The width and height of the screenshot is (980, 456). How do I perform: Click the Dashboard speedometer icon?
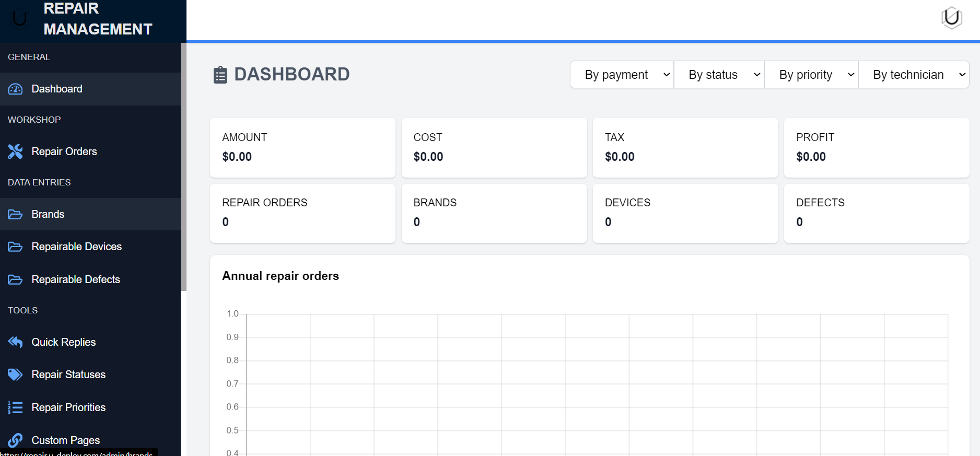[x=15, y=89]
